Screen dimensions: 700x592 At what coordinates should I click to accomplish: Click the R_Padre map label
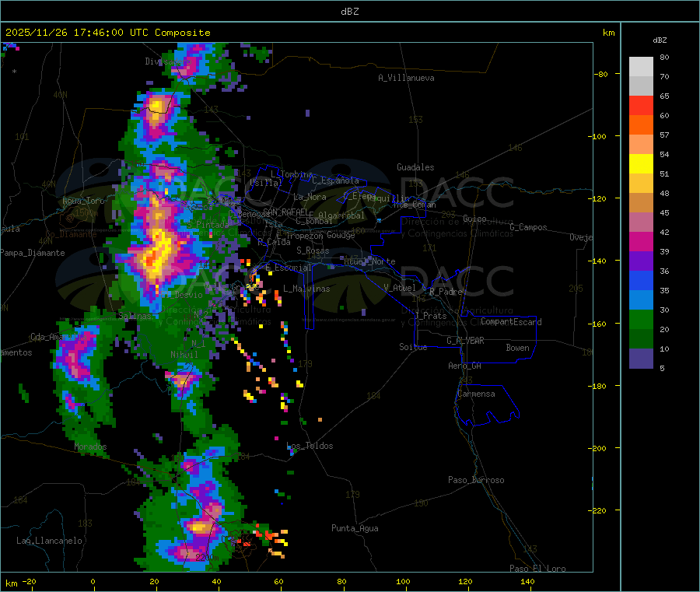(446, 292)
